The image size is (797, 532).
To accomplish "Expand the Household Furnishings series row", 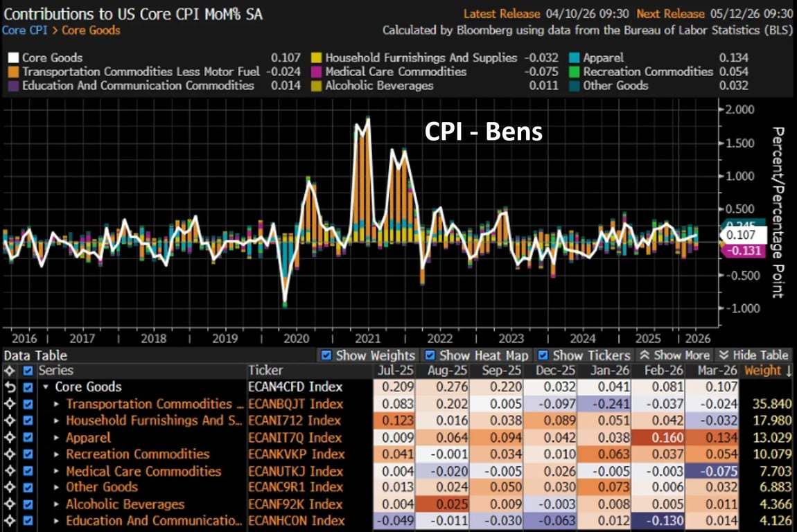I will [x=57, y=420].
